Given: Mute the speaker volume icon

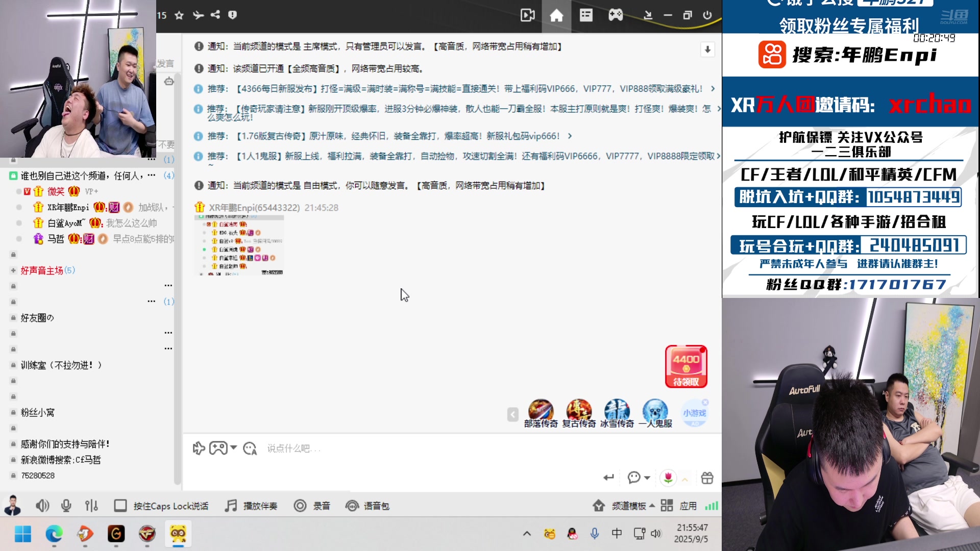Looking at the screenshot, I should tap(42, 506).
